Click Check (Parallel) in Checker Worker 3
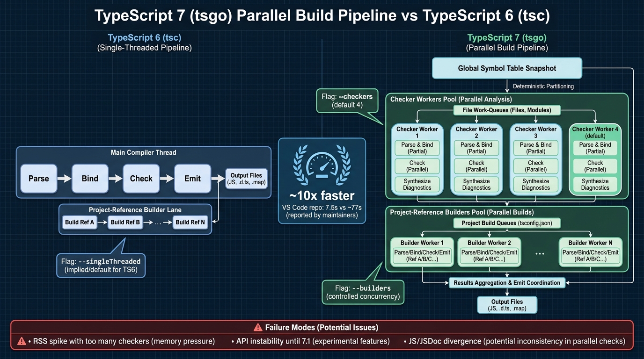The width and height of the screenshot is (644, 359). [x=536, y=166]
